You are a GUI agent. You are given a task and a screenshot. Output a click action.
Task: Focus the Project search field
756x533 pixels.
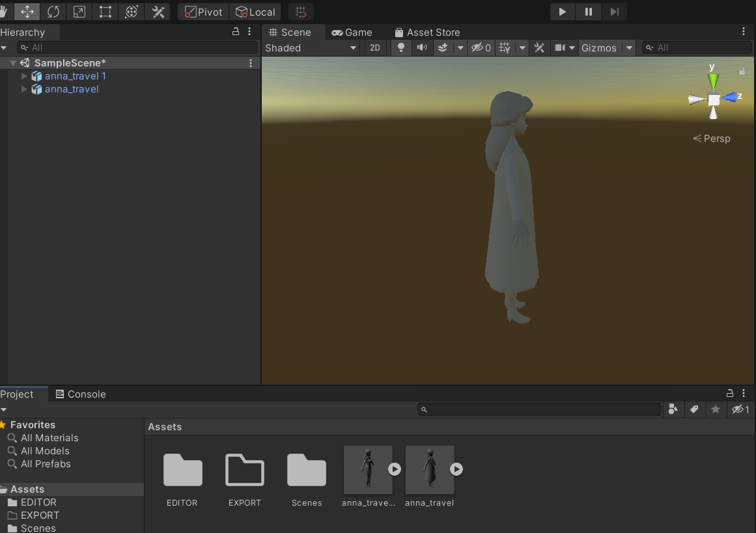click(539, 409)
